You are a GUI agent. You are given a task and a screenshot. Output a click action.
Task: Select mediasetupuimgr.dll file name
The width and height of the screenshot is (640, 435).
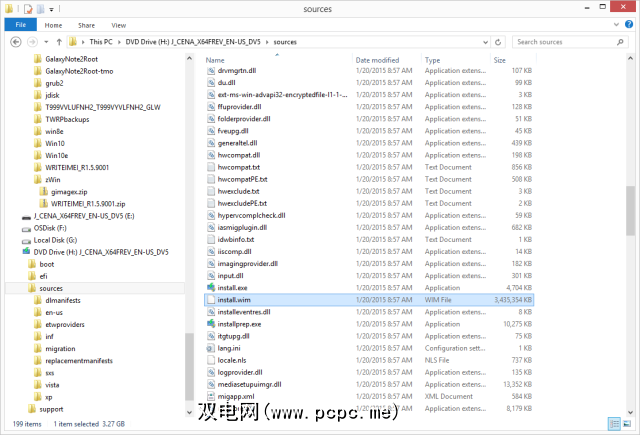point(249,384)
